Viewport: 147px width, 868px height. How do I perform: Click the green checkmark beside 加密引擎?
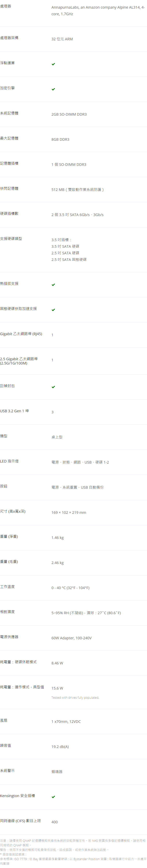pyautogui.click(x=53, y=89)
